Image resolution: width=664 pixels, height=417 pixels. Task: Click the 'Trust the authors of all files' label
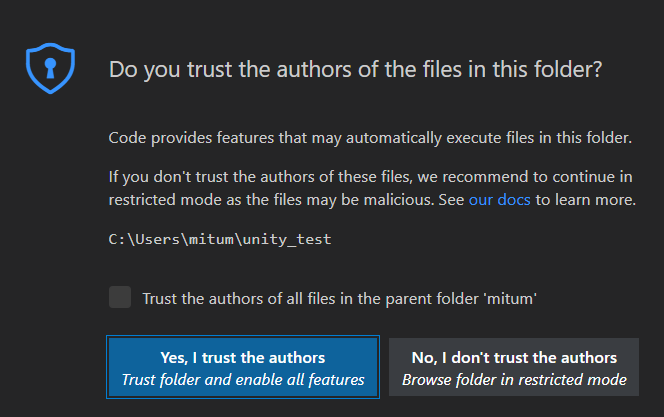pos(340,299)
